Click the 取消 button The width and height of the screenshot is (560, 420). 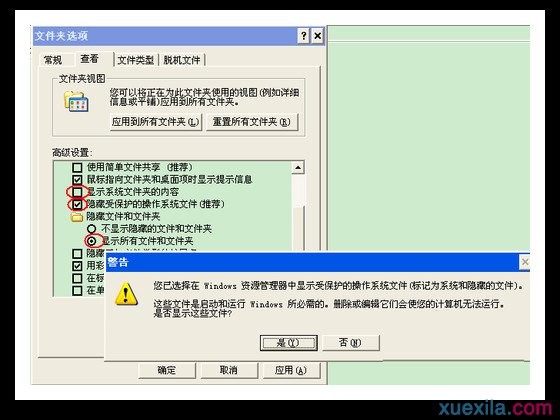[229, 370]
